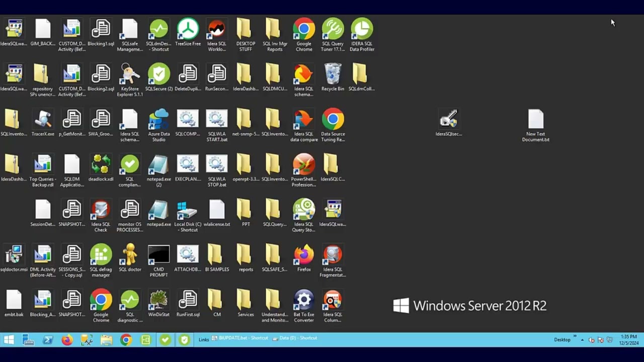Open the taskbar clock and date
The height and width of the screenshot is (362, 644).
[x=629, y=340]
